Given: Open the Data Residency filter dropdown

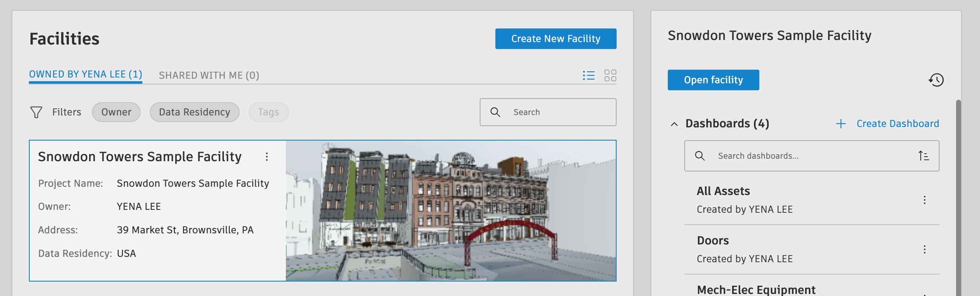Looking at the screenshot, I should [195, 112].
